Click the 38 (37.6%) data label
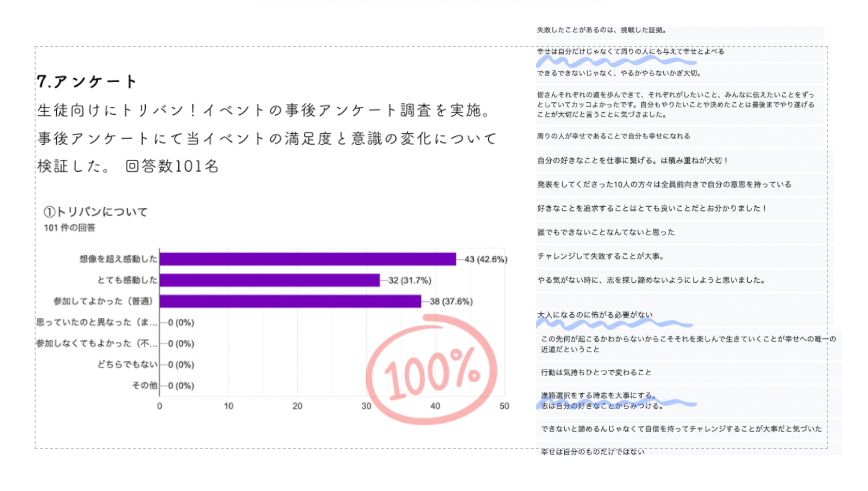The image size is (868, 491). [x=451, y=301]
